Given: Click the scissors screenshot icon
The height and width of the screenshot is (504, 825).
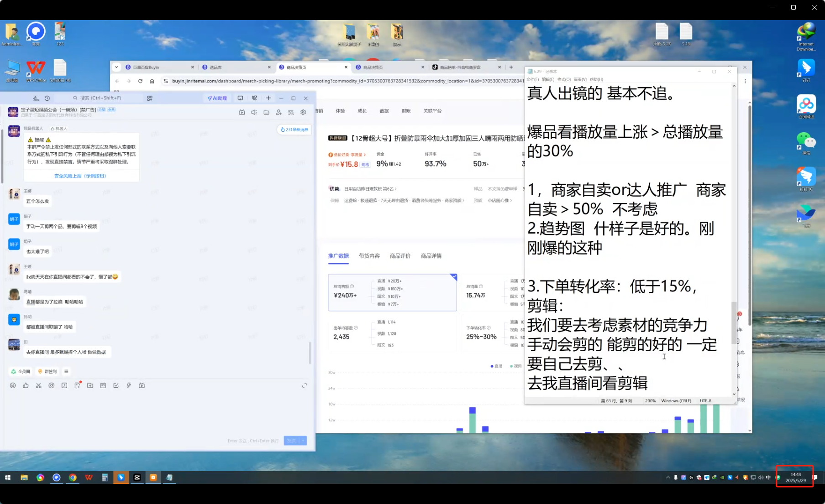Looking at the screenshot, I should (38, 385).
